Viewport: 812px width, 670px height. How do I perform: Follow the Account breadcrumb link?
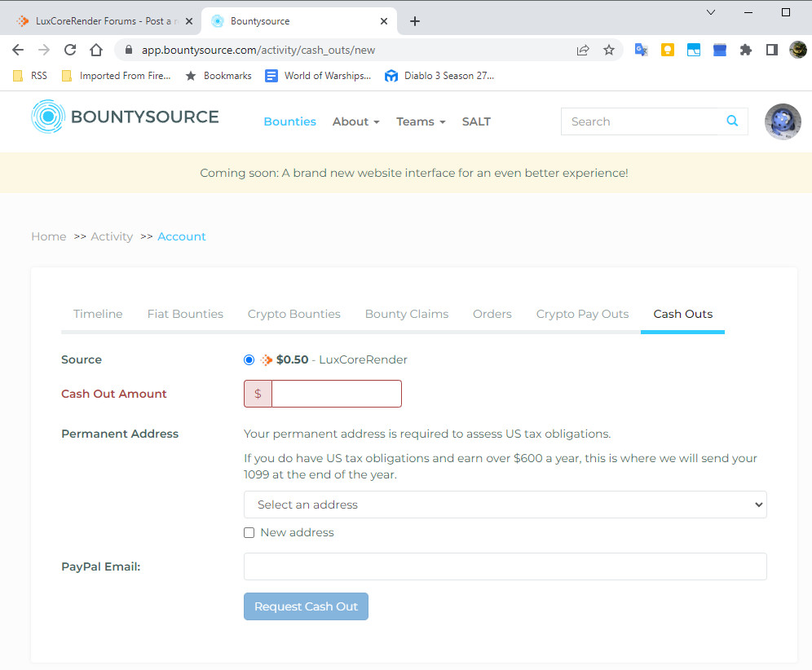tap(182, 236)
